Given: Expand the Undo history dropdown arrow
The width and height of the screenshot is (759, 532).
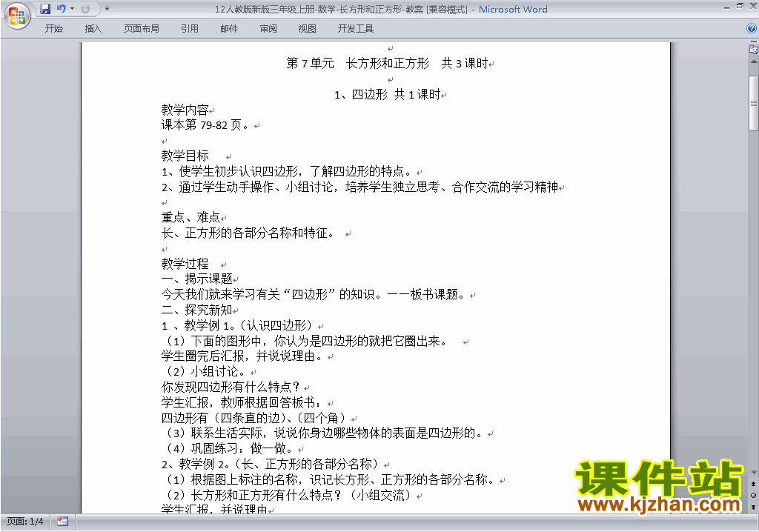Looking at the screenshot, I should point(72,9).
